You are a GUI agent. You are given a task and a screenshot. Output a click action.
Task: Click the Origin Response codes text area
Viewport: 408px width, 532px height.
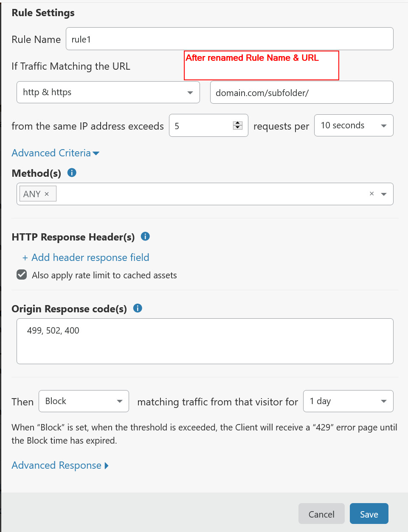pyautogui.click(x=205, y=341)
